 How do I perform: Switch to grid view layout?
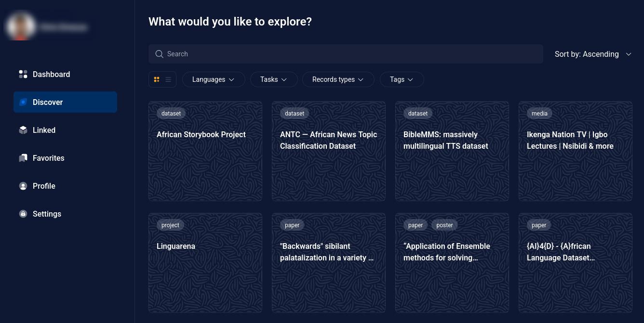[157, 79]
